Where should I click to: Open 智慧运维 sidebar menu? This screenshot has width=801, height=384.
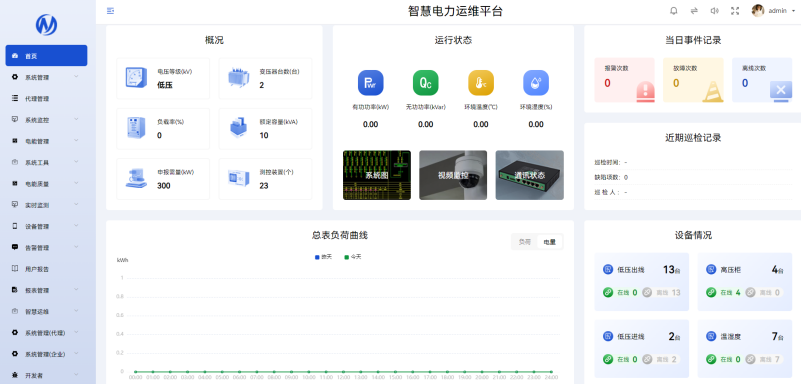46,311
